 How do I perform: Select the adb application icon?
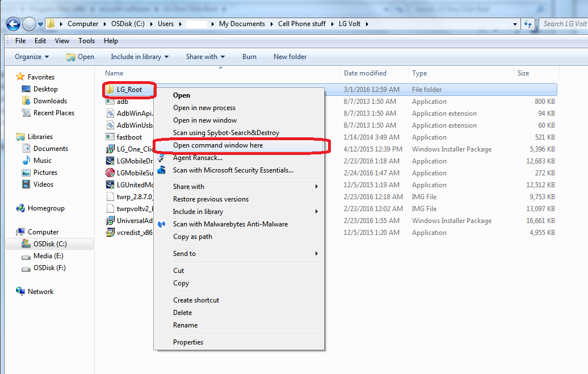110,101
